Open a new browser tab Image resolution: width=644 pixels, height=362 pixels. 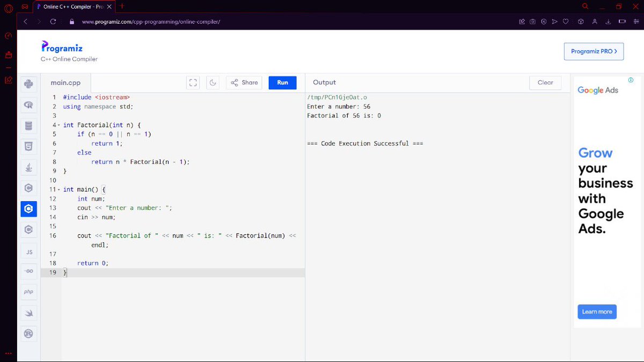pyautogui.click(x=122, y=6)
